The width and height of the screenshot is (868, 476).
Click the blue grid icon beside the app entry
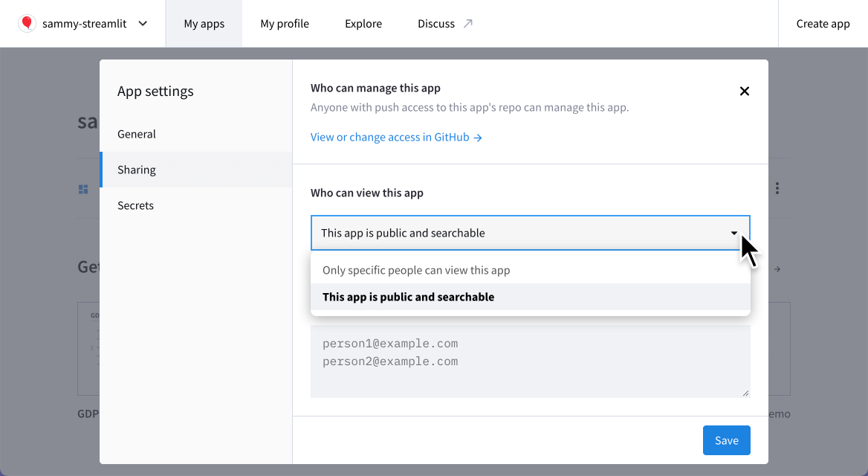(x=83, y=188)
